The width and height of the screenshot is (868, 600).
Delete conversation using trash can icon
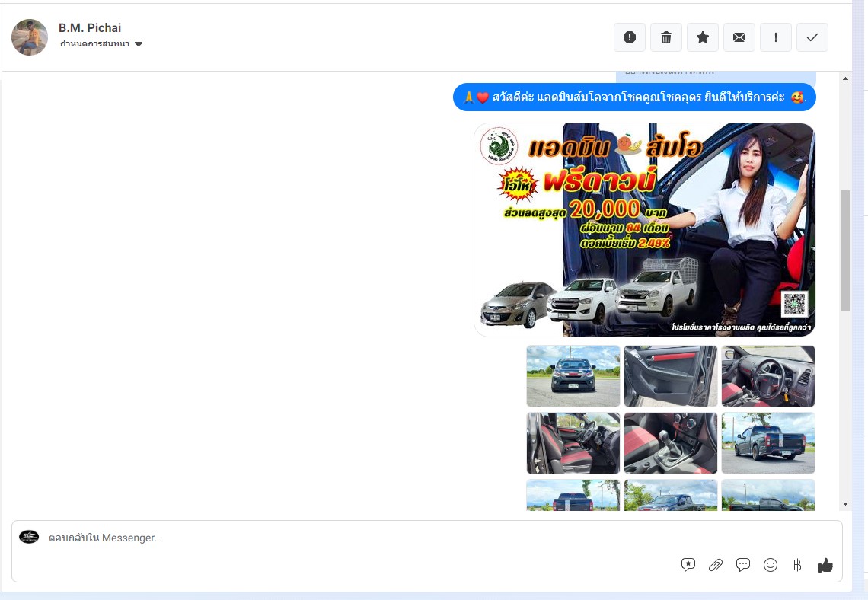tap(666, 37)
